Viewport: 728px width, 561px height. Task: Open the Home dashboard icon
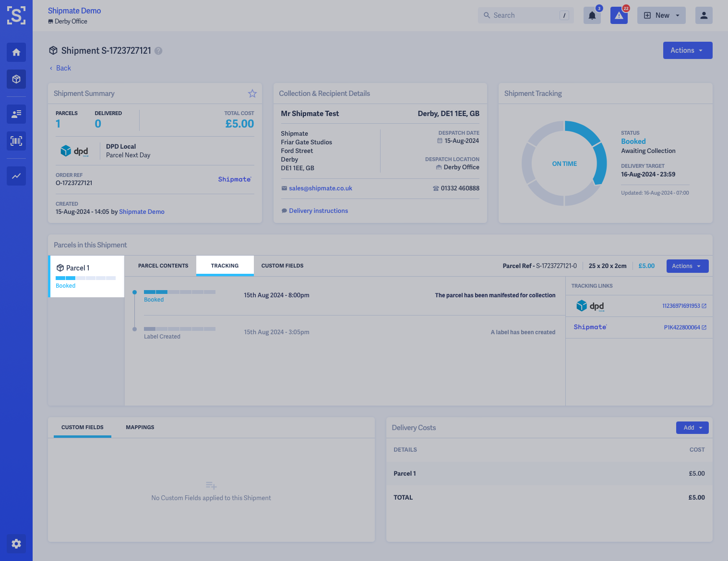pos(16,52)
